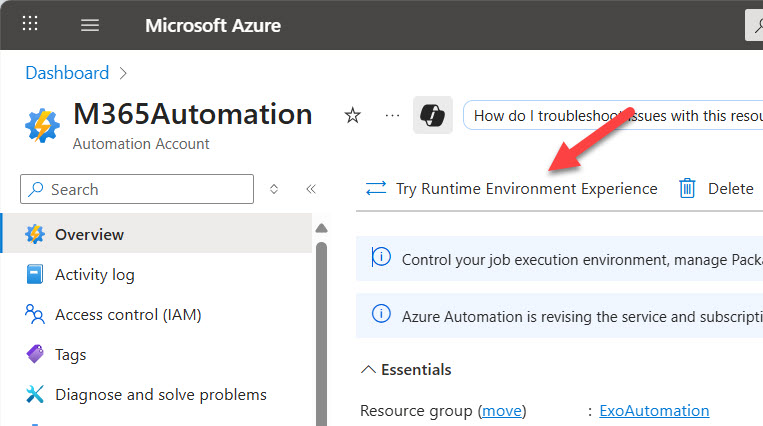The image size is (763, 426).
Task: Go to the Dashboard breadcrumb
Action: pyautogui.click(x=67, y=73)
